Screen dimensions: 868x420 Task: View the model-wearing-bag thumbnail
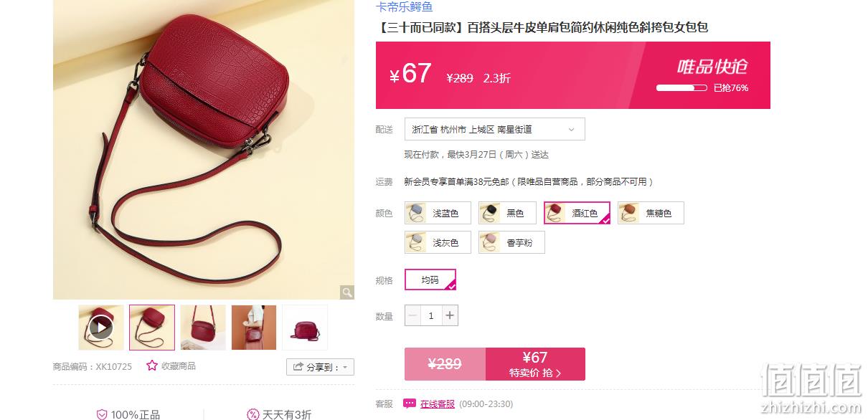[254, 328]
